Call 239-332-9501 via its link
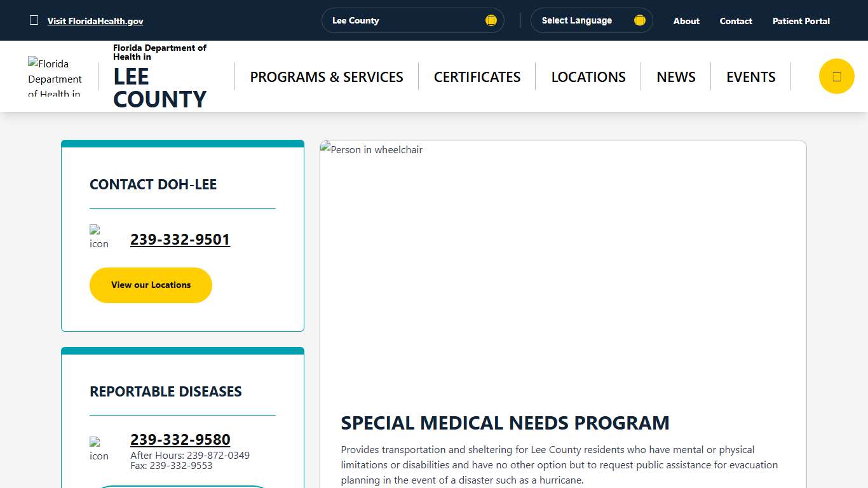This screenshot has height=488, width=868. 180,240
